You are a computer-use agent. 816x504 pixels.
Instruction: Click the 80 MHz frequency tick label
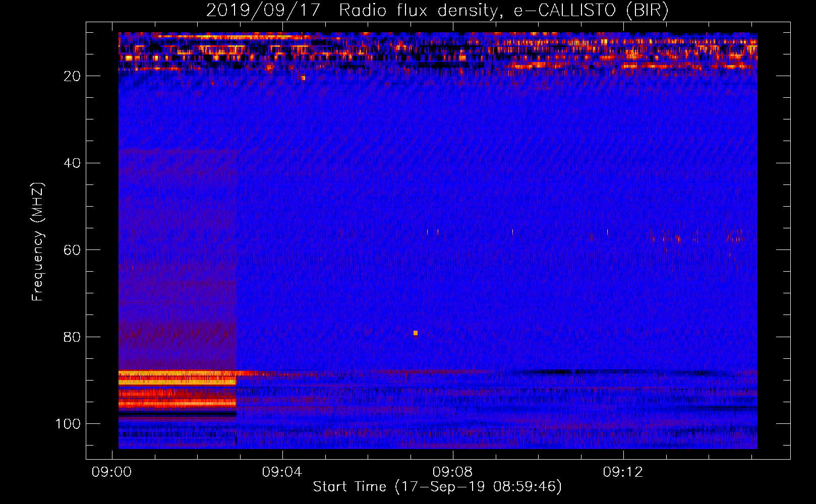[72, 337]
